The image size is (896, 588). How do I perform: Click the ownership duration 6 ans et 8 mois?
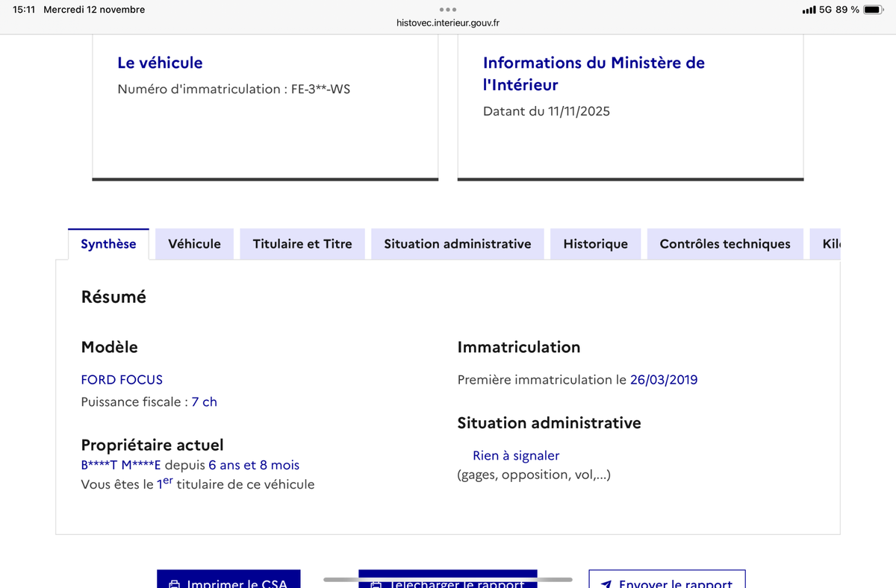pos(253,465)
